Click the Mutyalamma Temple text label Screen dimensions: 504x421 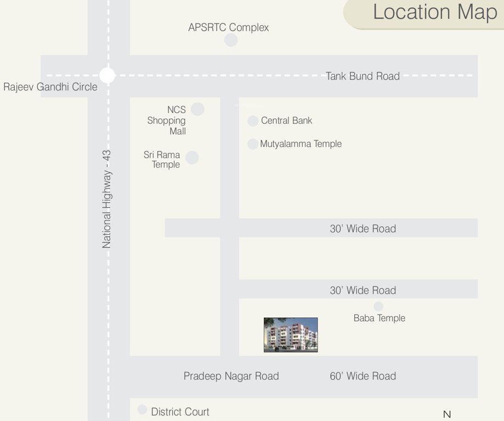(302, 144)
